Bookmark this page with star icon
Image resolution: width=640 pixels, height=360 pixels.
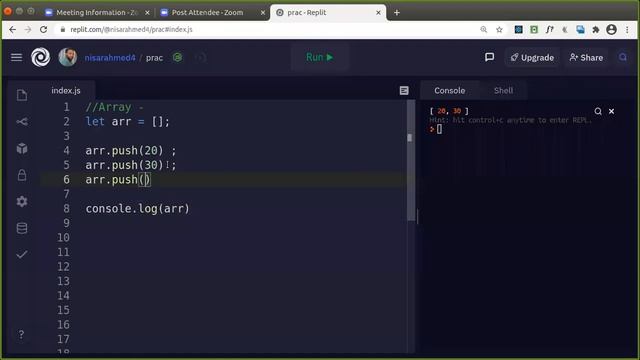click(499, 29)
